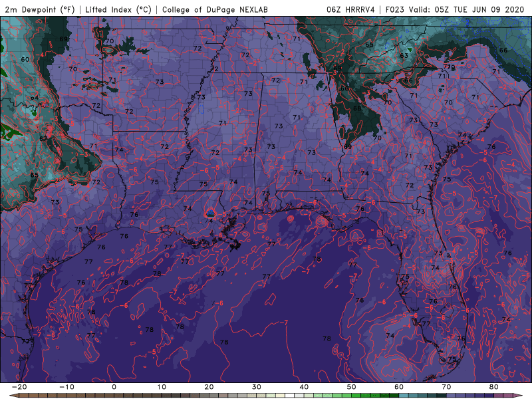Click the 0 label on the color scale

(x=114, y=387)
